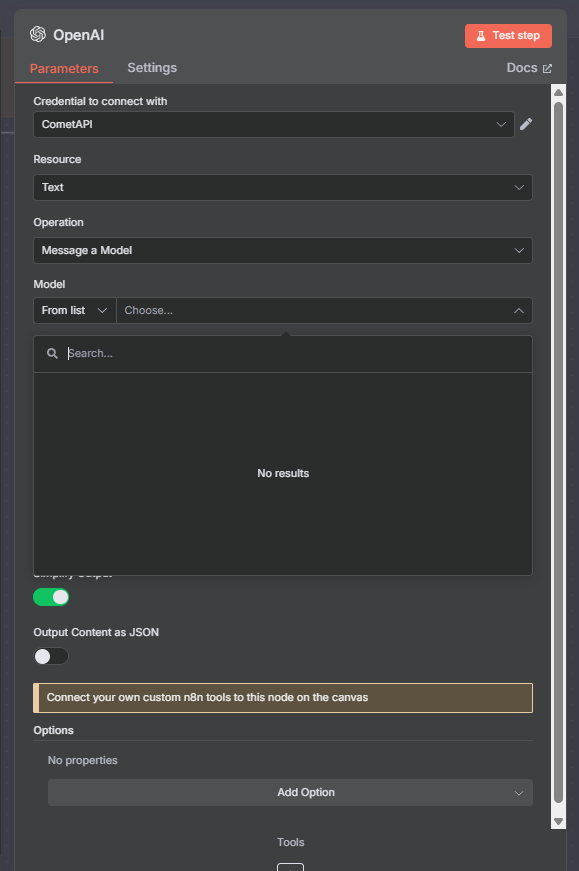Screen dimensions: 579x871
Task: Open the Add Option dropdown
Action: click(x=290, y=792)
